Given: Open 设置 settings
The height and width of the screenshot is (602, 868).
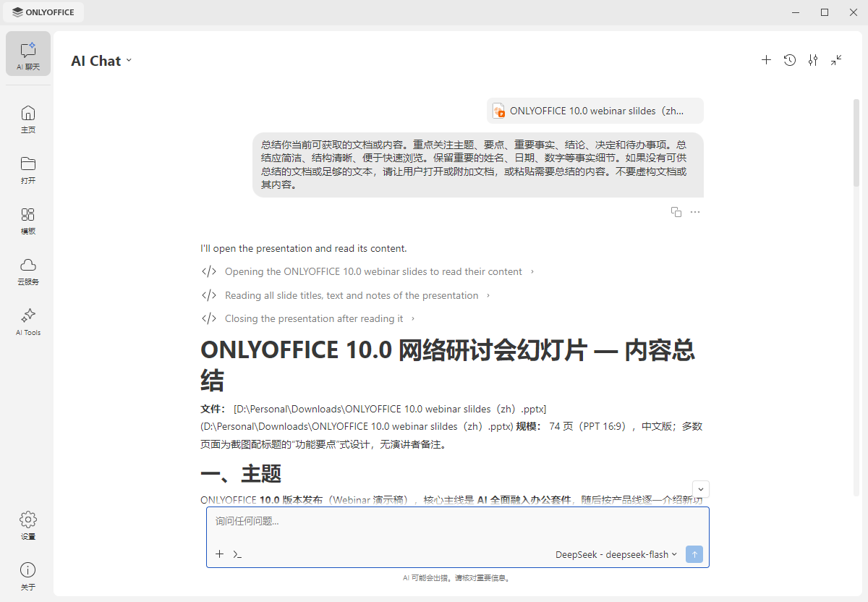Looking at the screenshot, I should (x=28, y=525).
